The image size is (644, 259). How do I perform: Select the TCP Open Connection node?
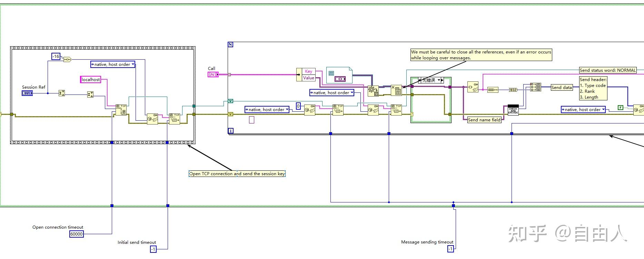tap(121, 110)
